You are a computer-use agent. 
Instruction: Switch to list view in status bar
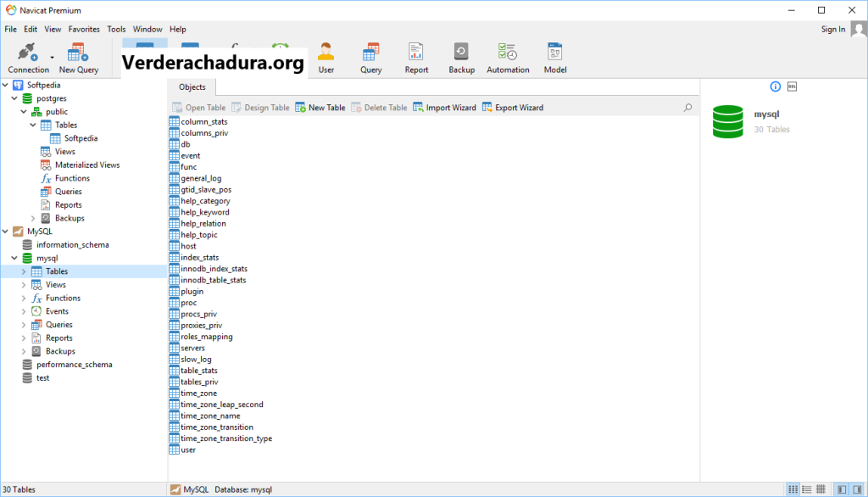(793, 489)
